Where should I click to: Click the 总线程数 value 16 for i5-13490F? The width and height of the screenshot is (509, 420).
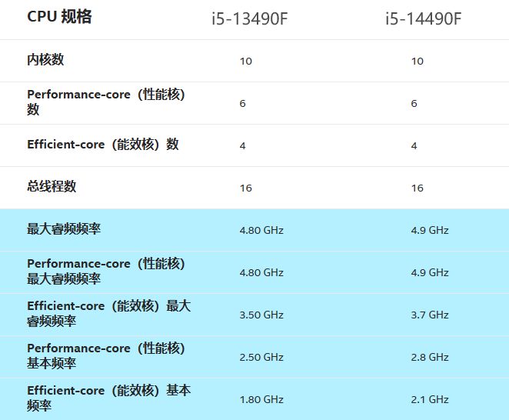(246, 188)
